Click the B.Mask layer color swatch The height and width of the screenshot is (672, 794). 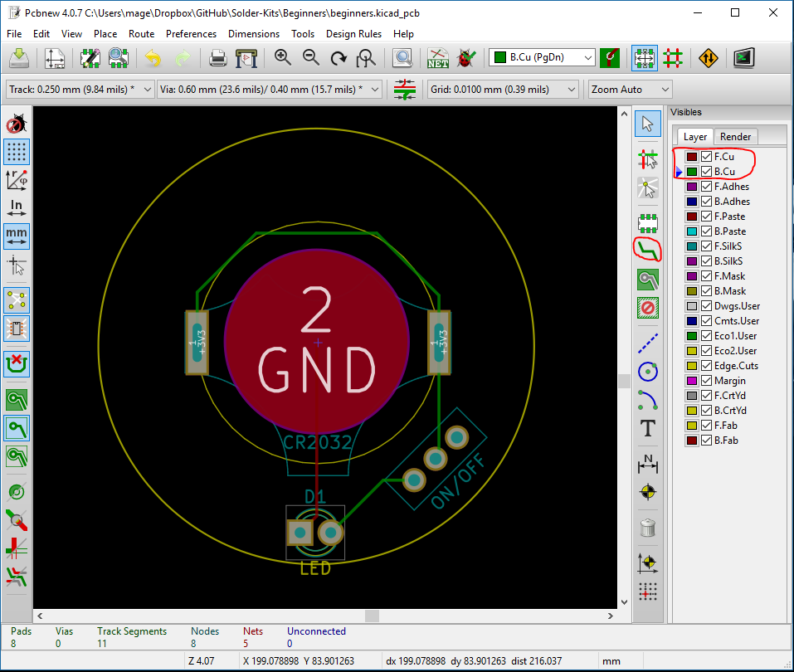pos(692,291)
